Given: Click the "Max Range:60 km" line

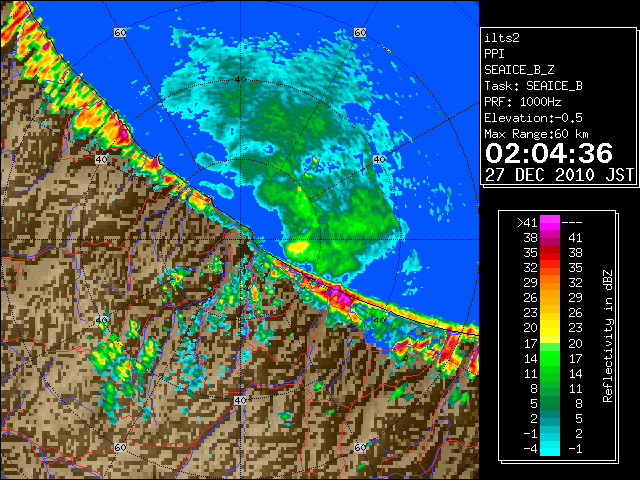Looking at the screenshot, I should click(536, 134).
